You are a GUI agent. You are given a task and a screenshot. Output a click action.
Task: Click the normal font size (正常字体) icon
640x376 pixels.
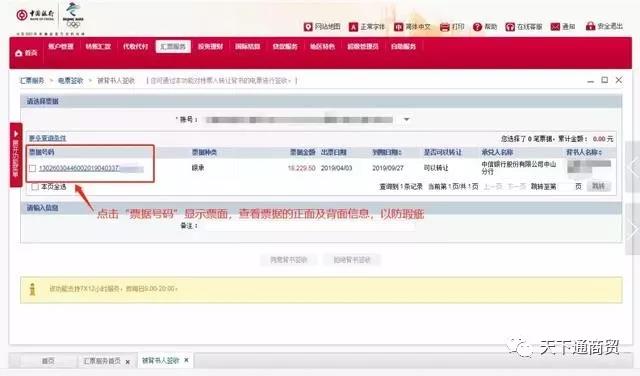point(353,27)
